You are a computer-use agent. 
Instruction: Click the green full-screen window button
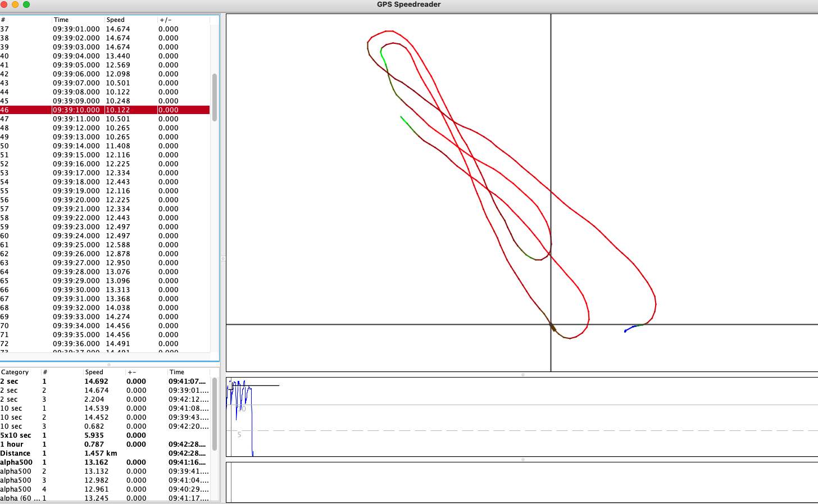click(26, 4)
